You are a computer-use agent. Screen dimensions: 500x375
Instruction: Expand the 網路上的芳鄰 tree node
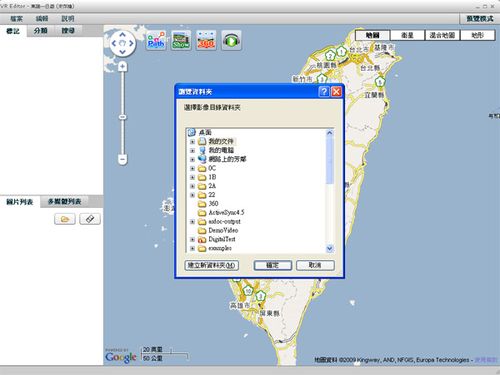click(x=192, y=159)
